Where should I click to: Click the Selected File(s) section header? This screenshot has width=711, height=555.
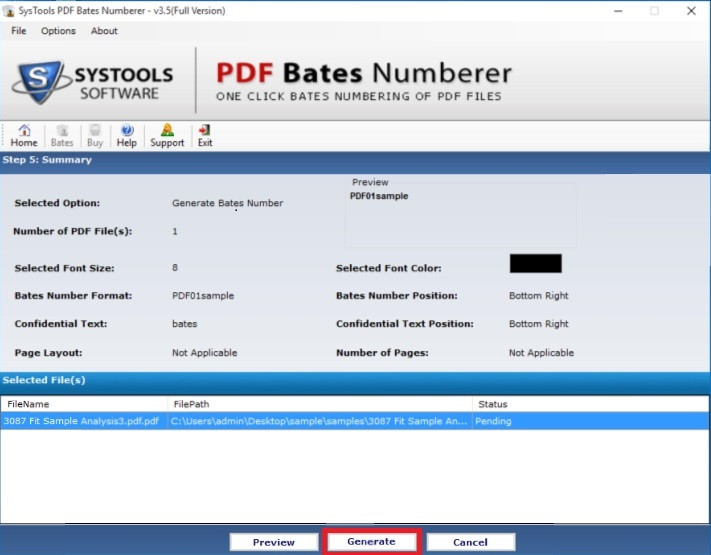pyautogui.click(x=44, y=380)
